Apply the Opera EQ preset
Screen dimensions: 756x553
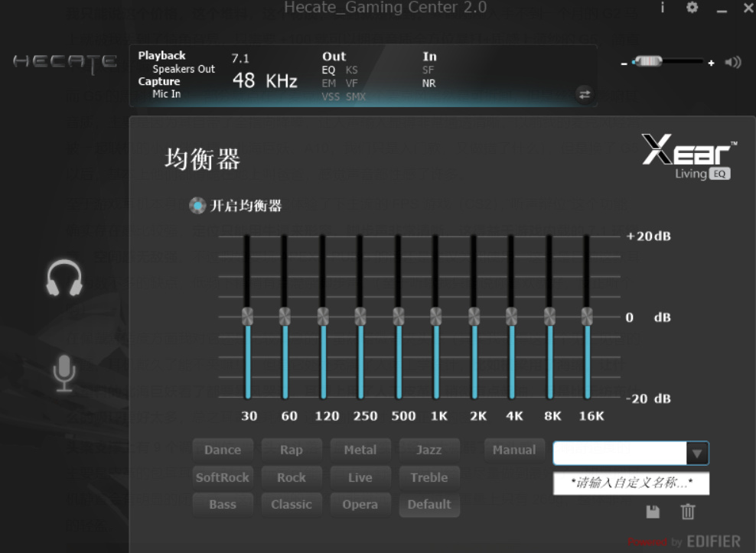pos(360,504)
